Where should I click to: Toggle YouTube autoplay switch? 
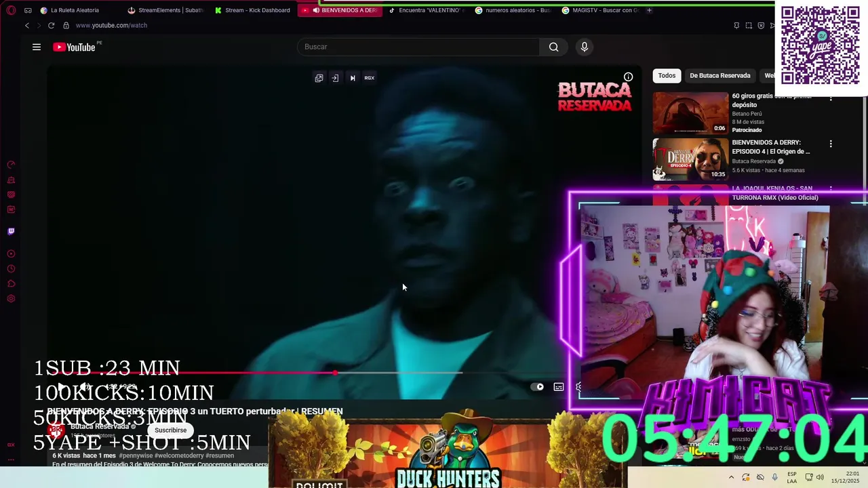[538, 387]
